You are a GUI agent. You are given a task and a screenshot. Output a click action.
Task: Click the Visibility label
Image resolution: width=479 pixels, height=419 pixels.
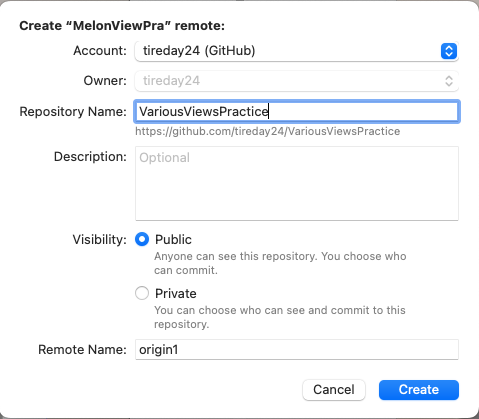100,240
